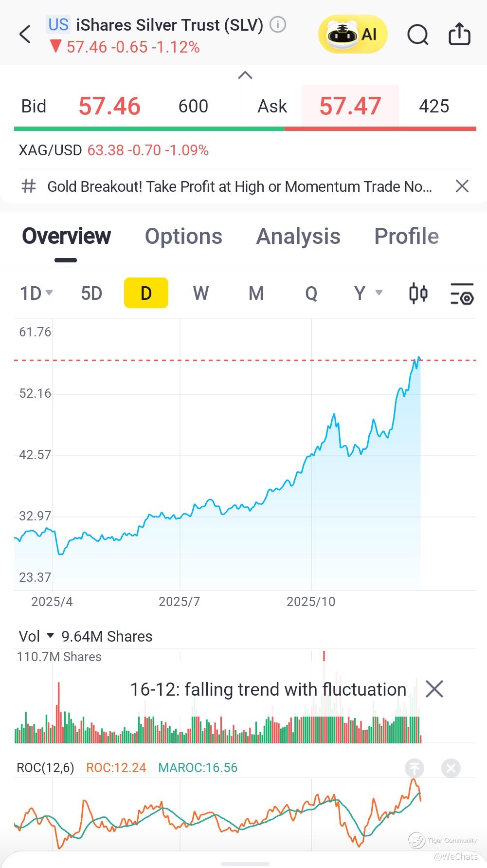Tap the back arrow icon
Screen dimensions: 487x868
[x=25, y=35]
